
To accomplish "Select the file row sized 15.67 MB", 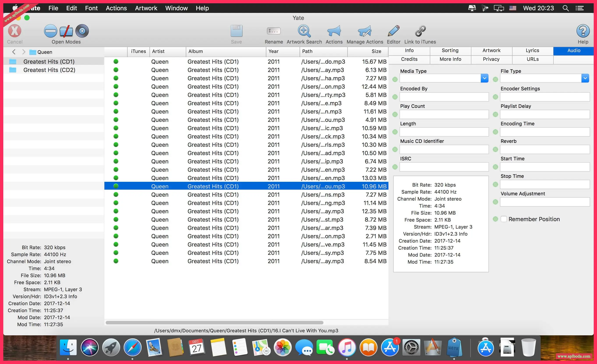I will tap(246, 62).
